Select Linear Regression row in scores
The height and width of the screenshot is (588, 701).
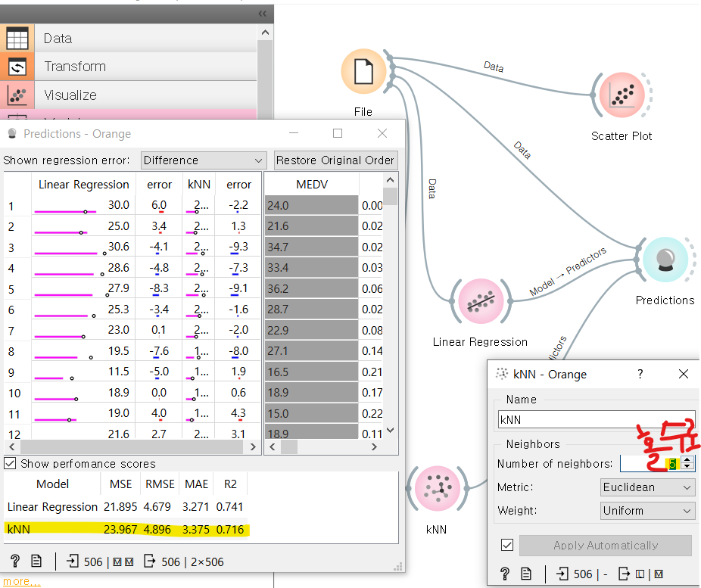[126, 507]
